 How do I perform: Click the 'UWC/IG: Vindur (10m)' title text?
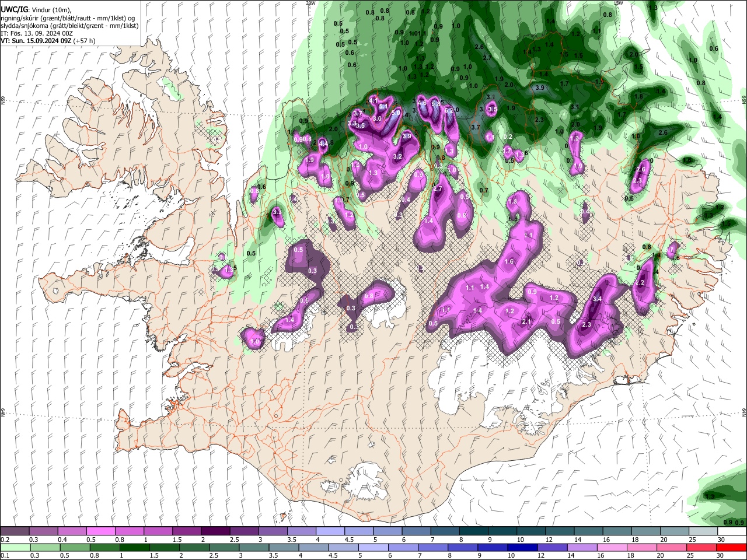(x=36, y=9)
